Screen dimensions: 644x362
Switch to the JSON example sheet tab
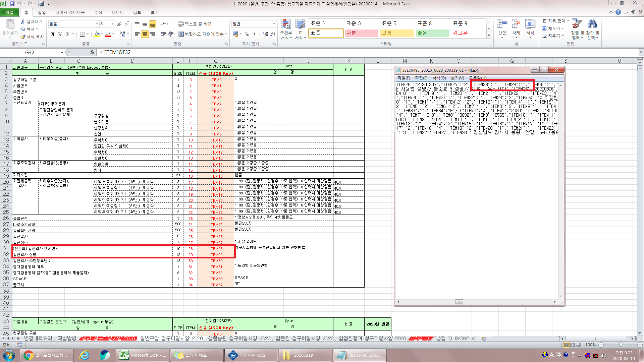[454, 339]
